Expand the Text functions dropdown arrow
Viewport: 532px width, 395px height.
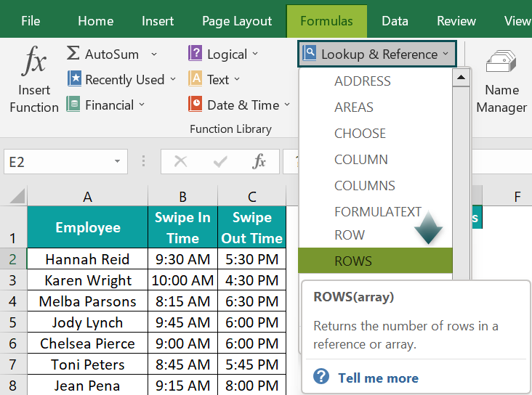[x=237, y=79]
